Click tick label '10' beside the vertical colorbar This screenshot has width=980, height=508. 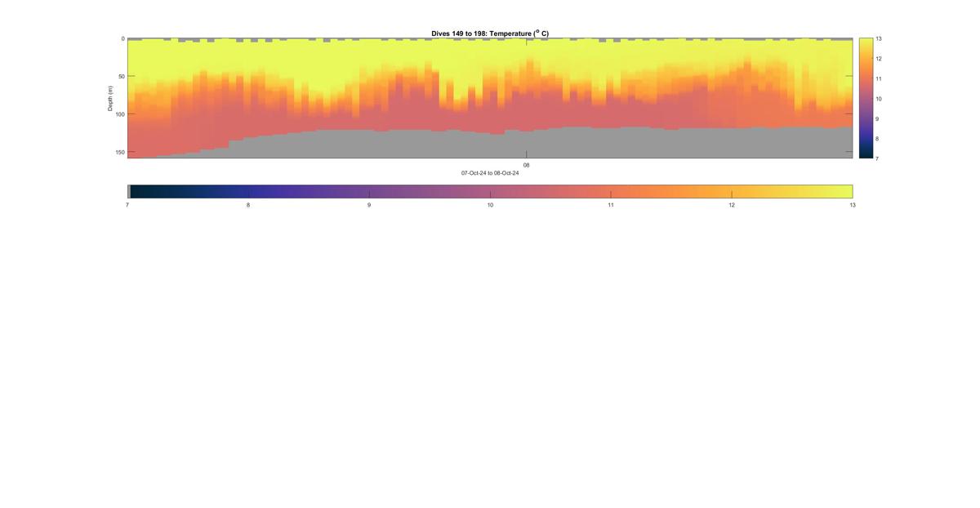(879, 99)
